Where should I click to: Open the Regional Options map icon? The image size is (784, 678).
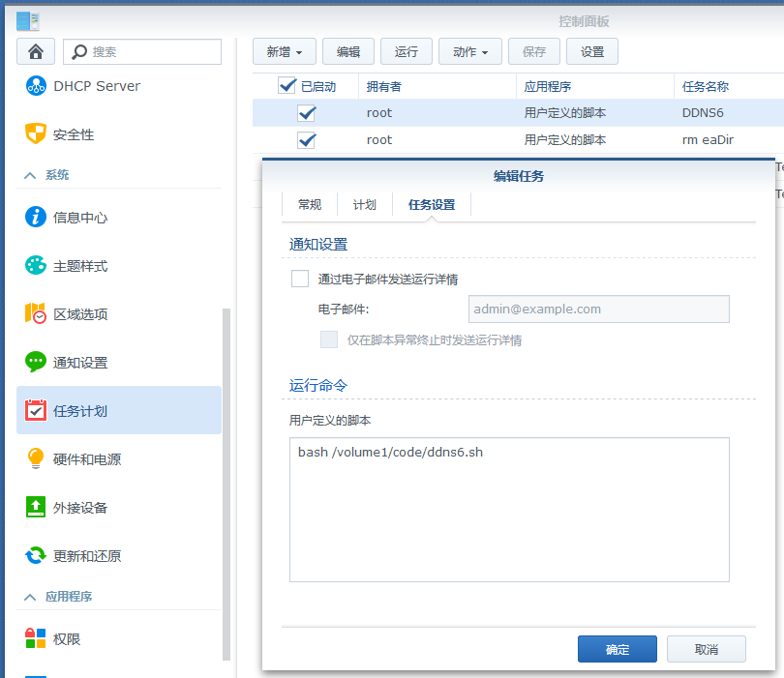click(x=36, y=313)
